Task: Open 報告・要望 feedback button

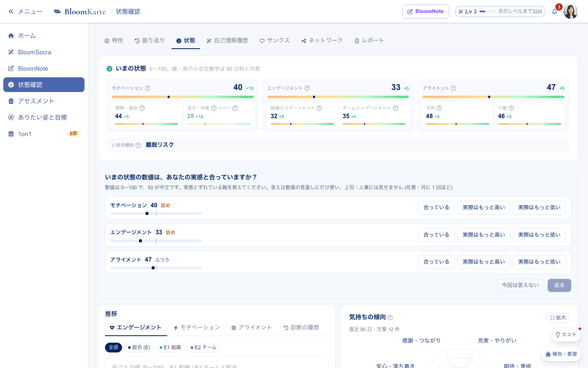Action: [x=561, y=354]
